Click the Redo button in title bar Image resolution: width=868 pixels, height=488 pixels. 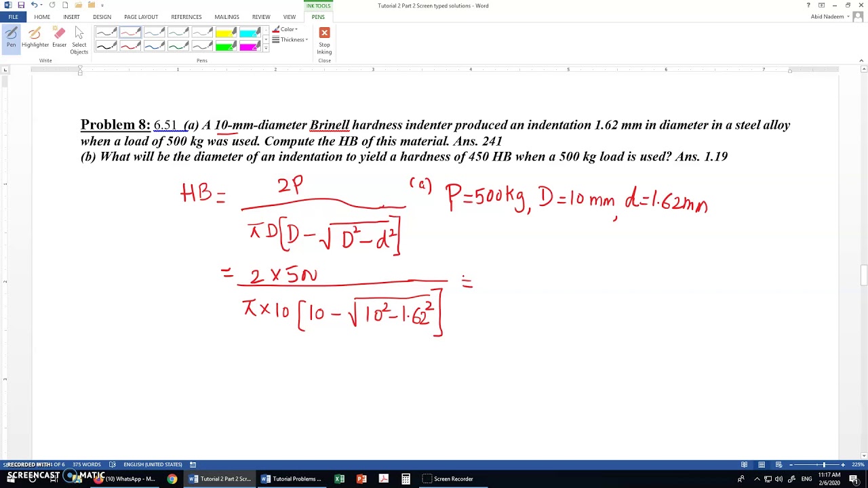pos(52,5)
